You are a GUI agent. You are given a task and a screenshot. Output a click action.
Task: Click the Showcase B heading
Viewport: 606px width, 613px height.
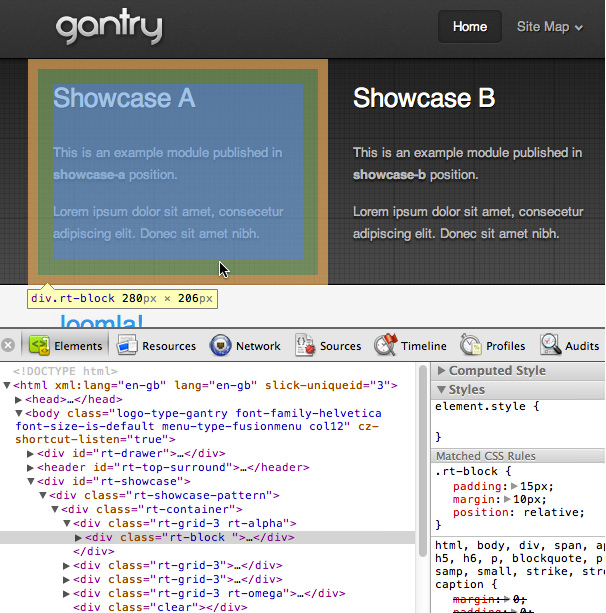(x=424, y=98)
